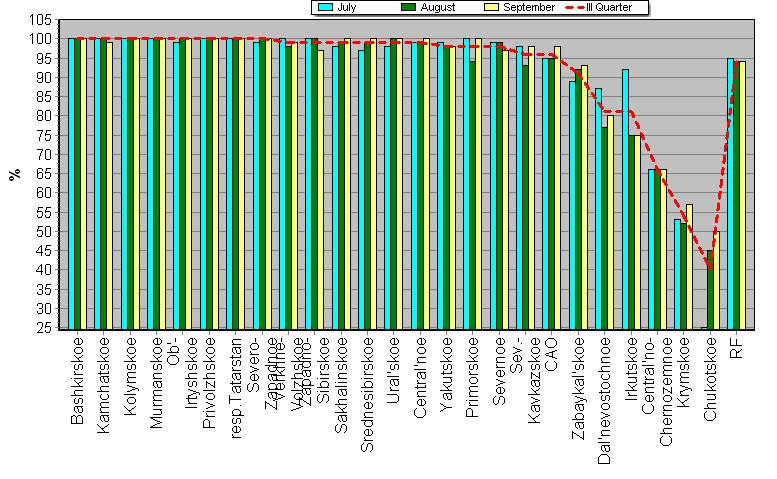Click the green August bar for Chukotskoe

point(710,290)
